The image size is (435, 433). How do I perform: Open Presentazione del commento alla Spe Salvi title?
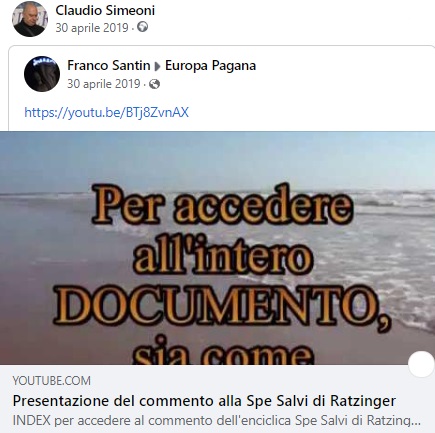[204, 401]
